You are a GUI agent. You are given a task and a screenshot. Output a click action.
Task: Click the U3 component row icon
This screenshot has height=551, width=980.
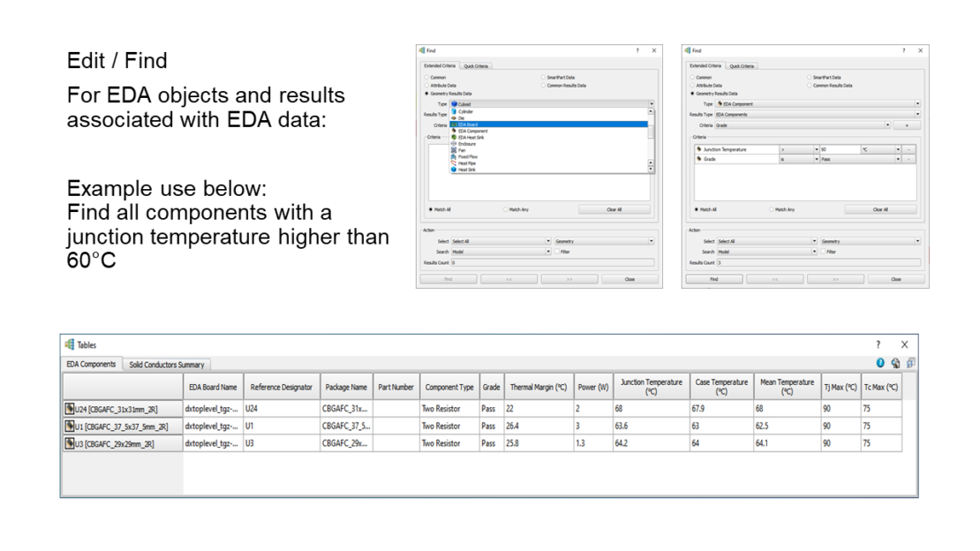tap(71, 443)
